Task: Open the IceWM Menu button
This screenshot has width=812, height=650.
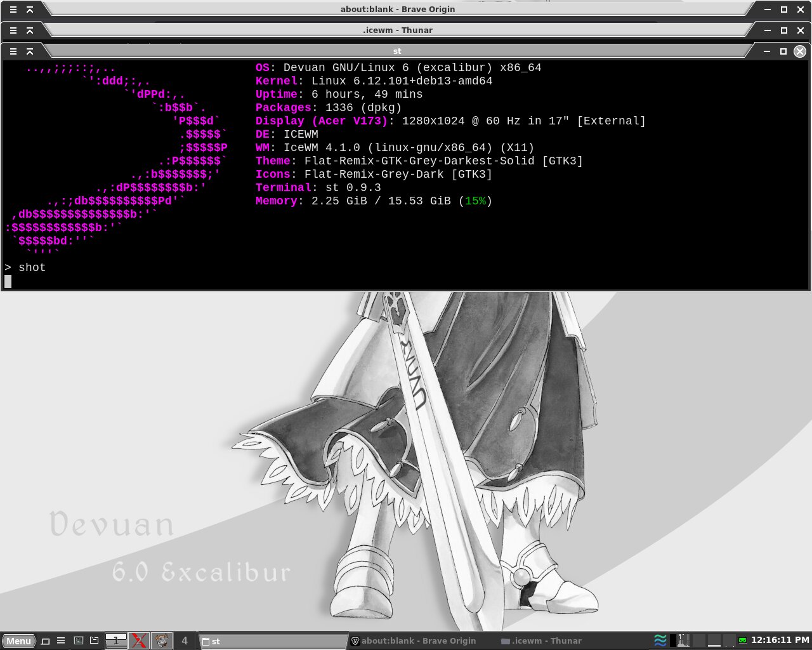Action: click(x=18, y=641)
